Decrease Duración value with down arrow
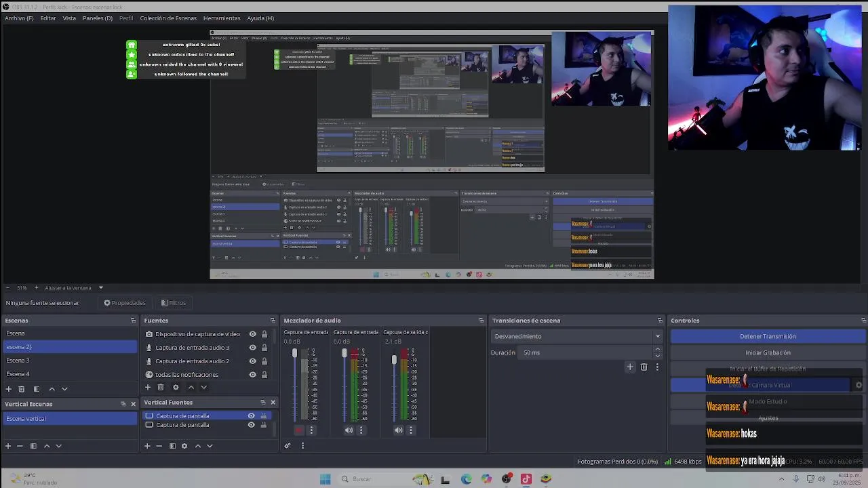The width and height of the screenshot is (868, 488). tap(657, 356)
